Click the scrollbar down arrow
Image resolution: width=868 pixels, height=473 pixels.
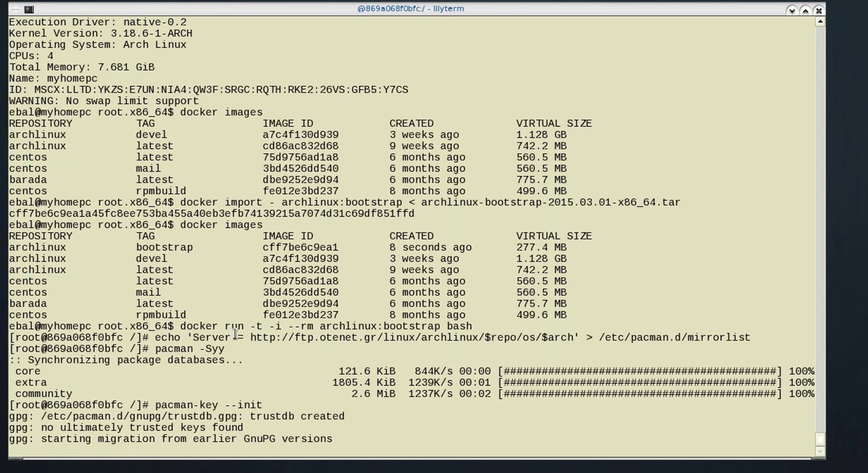pos(820,451)
